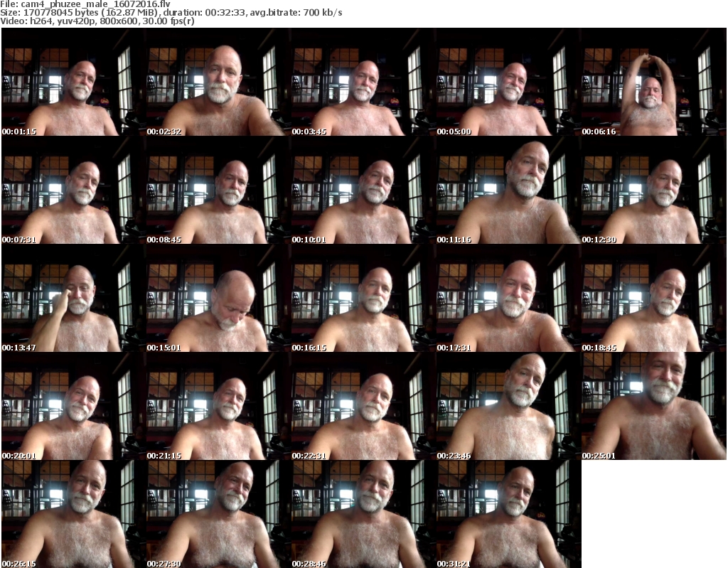This screenshot has height=568, width=728.
Task: View the frame stamped 00:27:30
Action: pos(218,514)
